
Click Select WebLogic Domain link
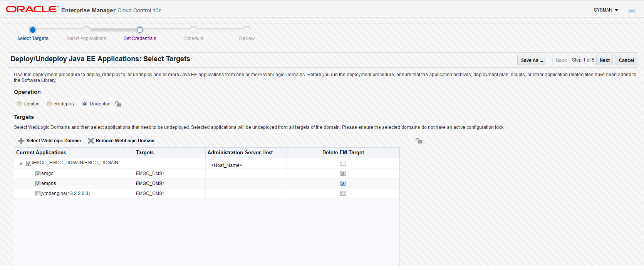[54, 141]
